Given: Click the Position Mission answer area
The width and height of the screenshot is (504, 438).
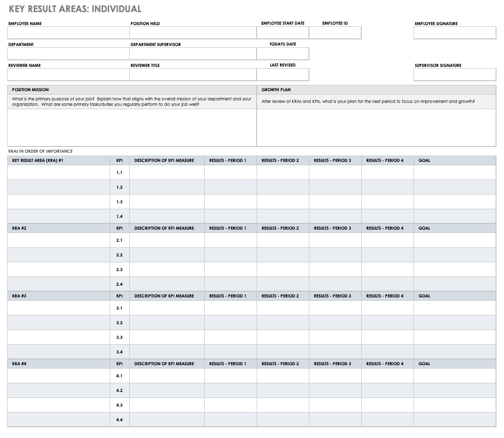Looking at the screenshot, I should click(x=132, y=128).
